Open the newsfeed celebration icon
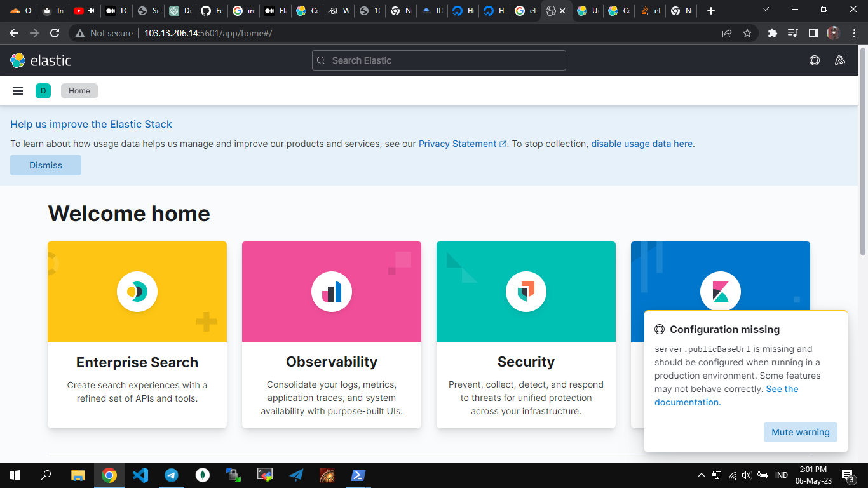The image size is (868, 488). coord(840,60)
